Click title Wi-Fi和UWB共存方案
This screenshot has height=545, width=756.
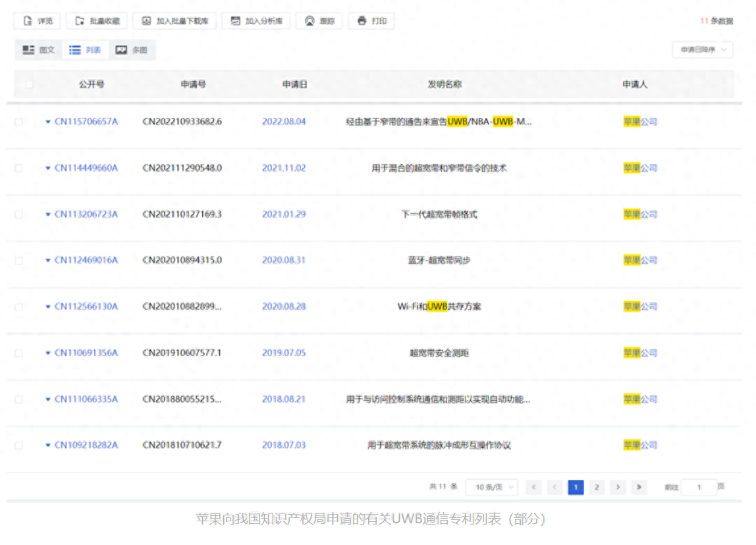click(x=439, y=306)
